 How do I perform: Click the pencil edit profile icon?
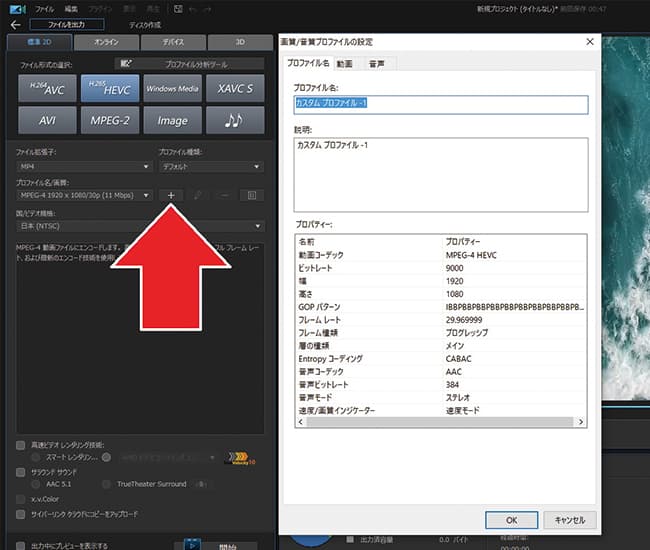[x=198, y=195]
